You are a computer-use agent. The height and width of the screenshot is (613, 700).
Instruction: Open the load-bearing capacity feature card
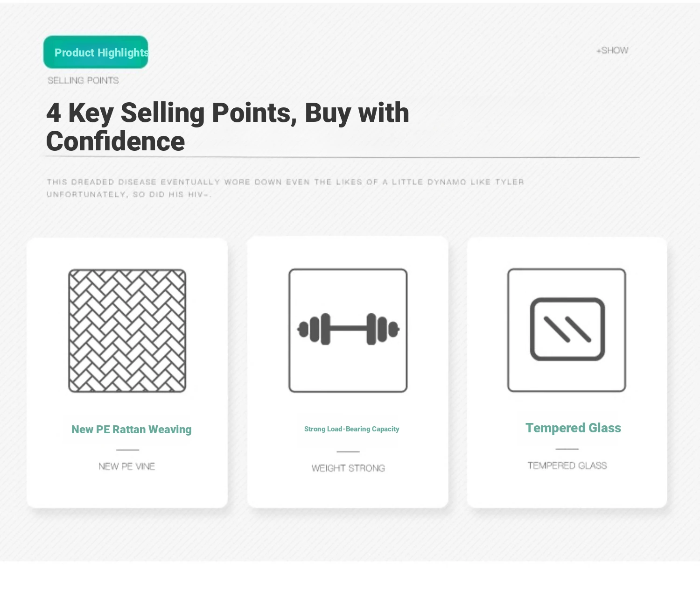348,372
